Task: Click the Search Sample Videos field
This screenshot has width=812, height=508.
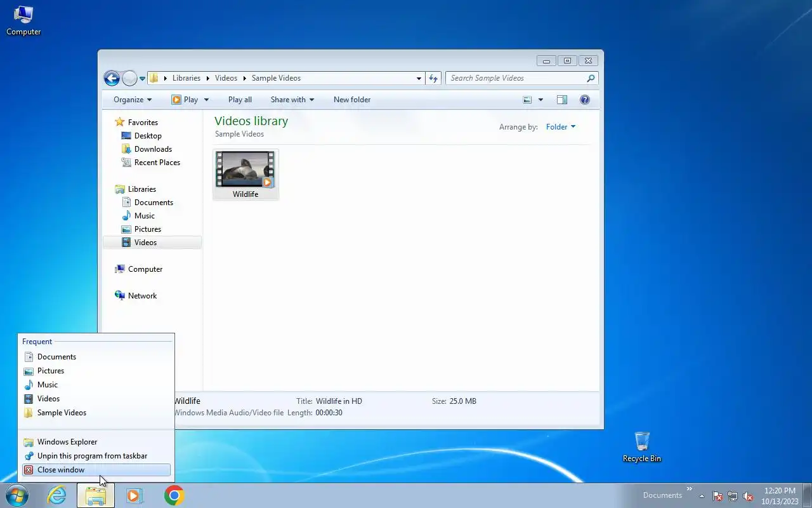Action: [516, 78]
